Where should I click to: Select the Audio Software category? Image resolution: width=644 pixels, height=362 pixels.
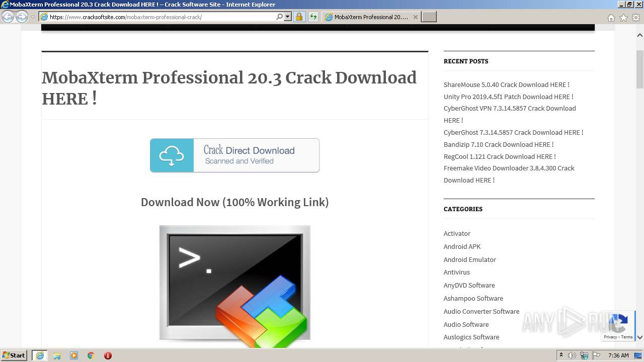(466, 324)
